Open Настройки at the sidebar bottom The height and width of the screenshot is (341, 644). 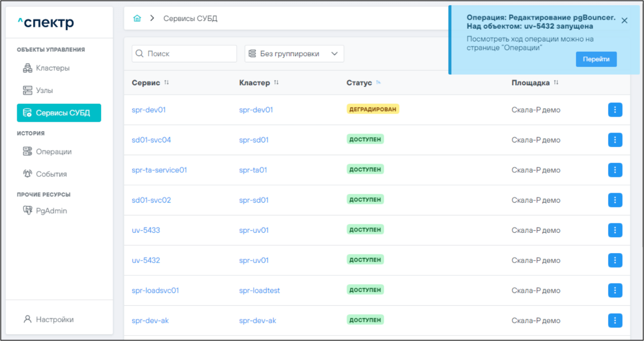pos(54,319)
